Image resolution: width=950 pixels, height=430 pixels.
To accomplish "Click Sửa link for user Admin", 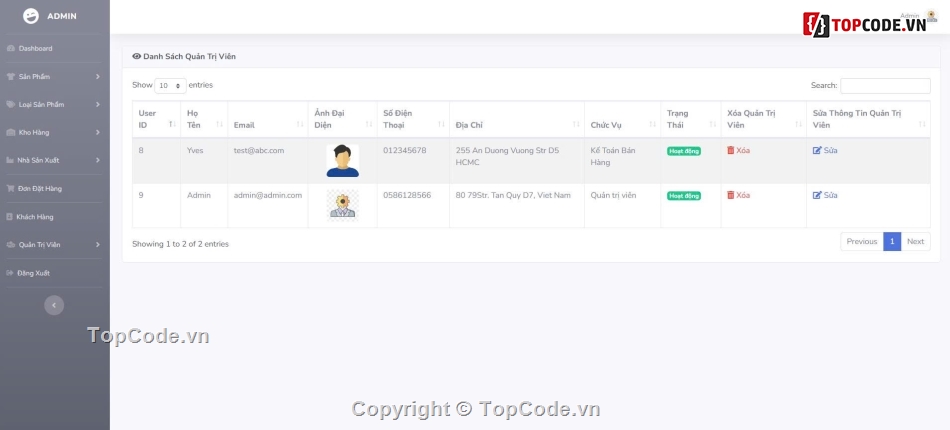I will click(x=825, y=195).
